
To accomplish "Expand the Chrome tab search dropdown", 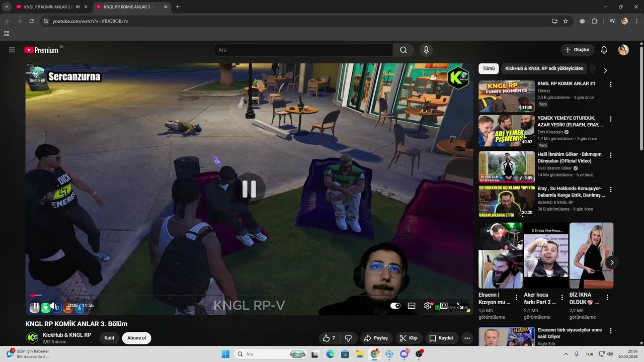I will click(7, 7).
